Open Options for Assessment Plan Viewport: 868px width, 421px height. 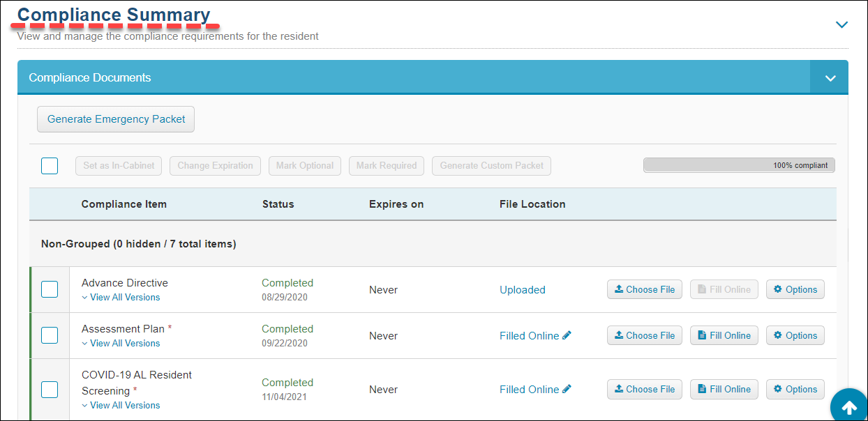point(795,335)
